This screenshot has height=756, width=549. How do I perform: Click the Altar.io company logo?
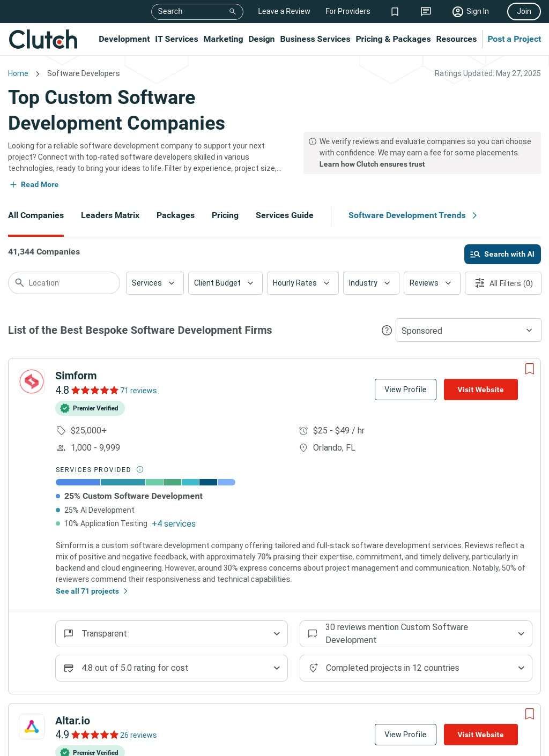pos(32,727)
